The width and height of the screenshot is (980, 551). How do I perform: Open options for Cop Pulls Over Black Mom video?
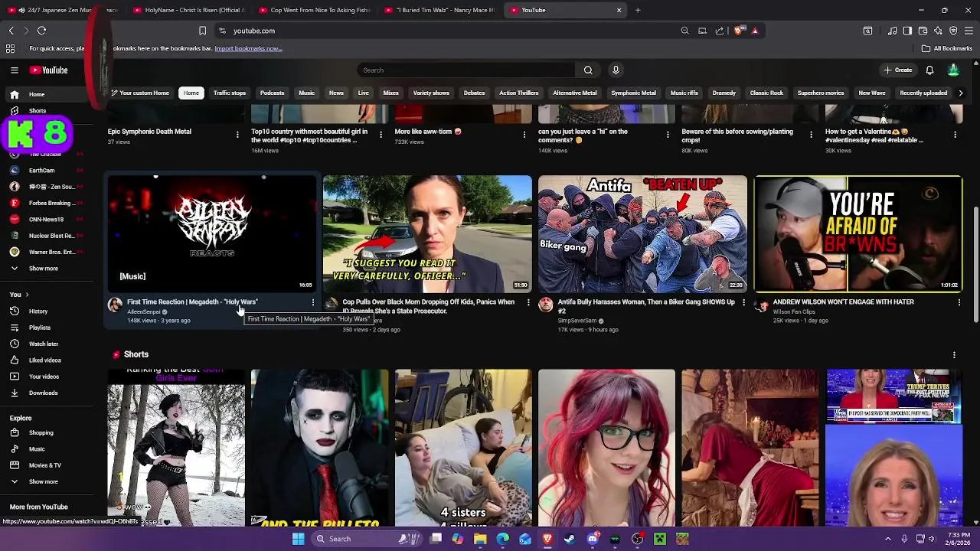[528, 303]
